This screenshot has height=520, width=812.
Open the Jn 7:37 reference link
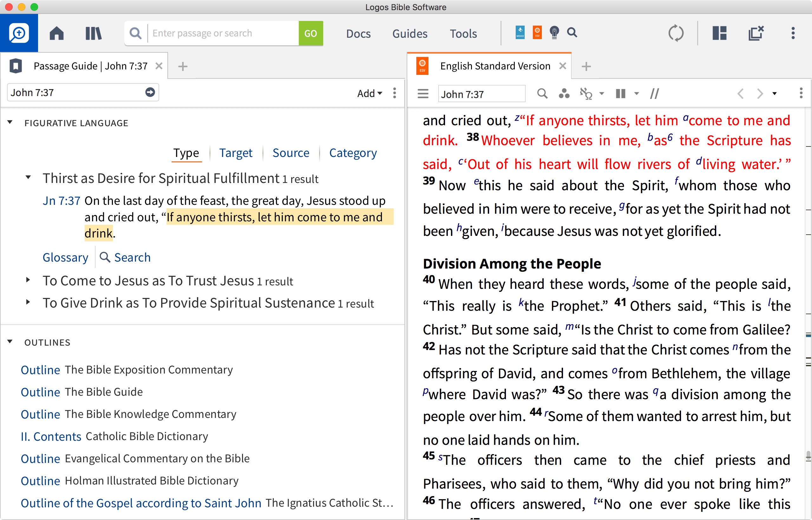point(61,201)
